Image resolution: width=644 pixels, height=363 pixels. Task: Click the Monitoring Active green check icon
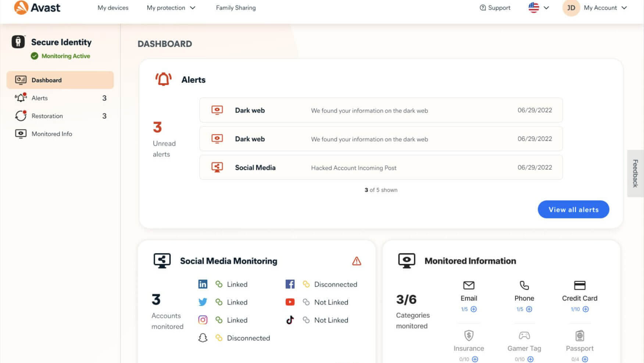35,56
